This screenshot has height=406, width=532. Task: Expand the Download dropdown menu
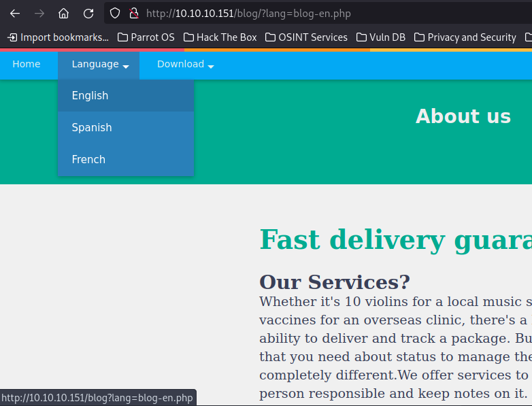(x=185, y=65)
